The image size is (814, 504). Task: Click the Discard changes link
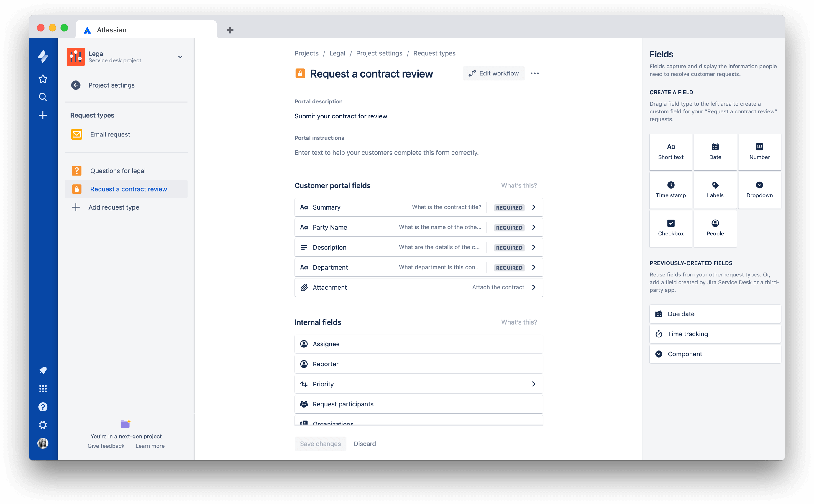click(365, 443)
